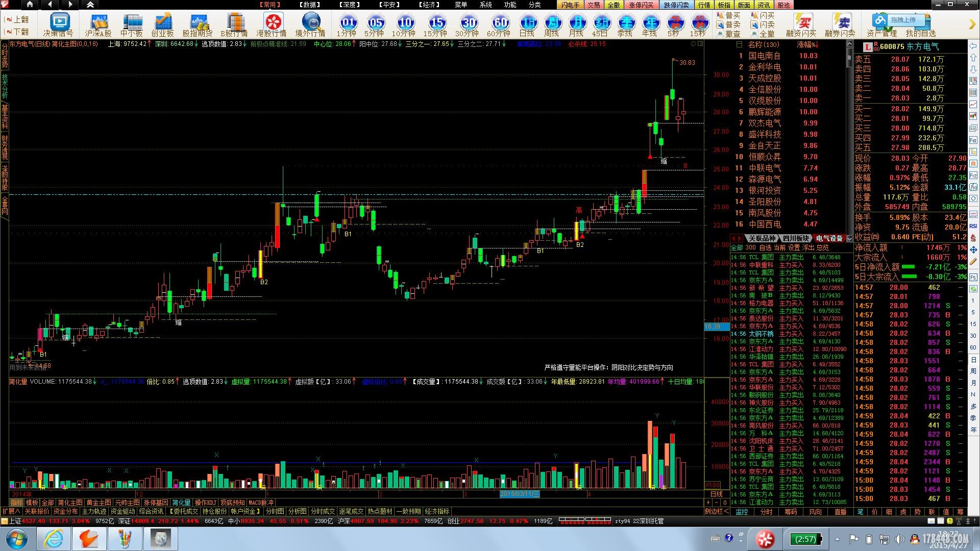Open 境外行情 overseas quotes icon
Image resolution: width=980 pixels, height=551 pixels.
click(310, 24)
